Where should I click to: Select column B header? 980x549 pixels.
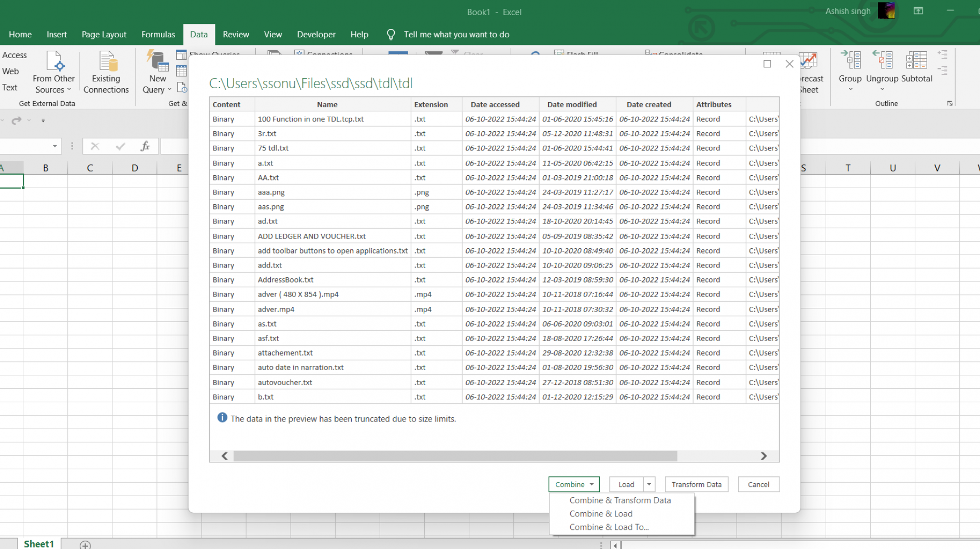pos(46,168)
